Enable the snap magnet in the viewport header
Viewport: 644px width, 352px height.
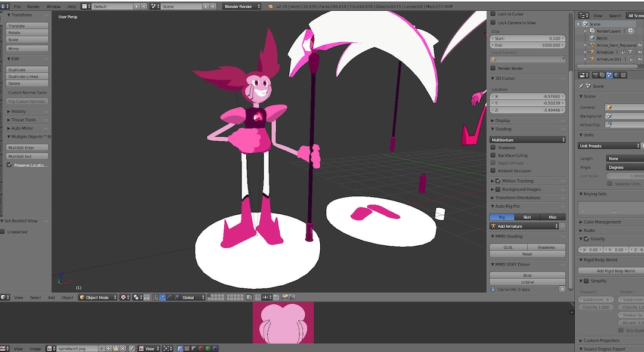coord(257,297)
